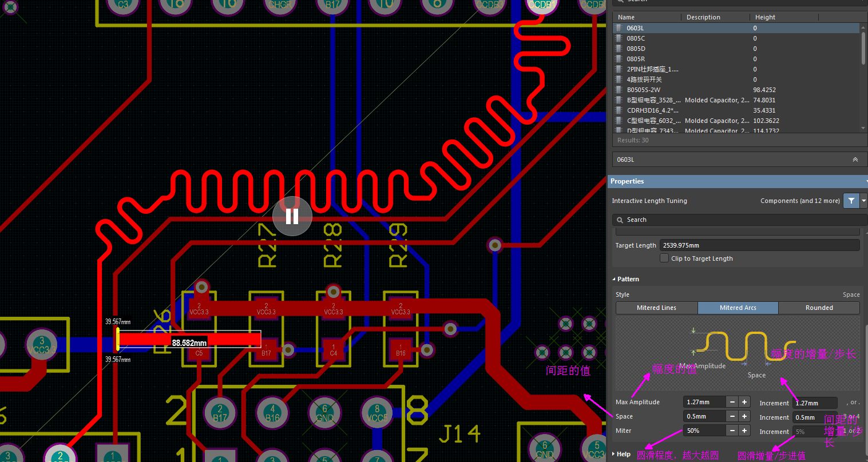Viewport: 868px width, 462px height.
Task: Click the Interactive Length Tuning label
Action: click(x=649, y=201)
